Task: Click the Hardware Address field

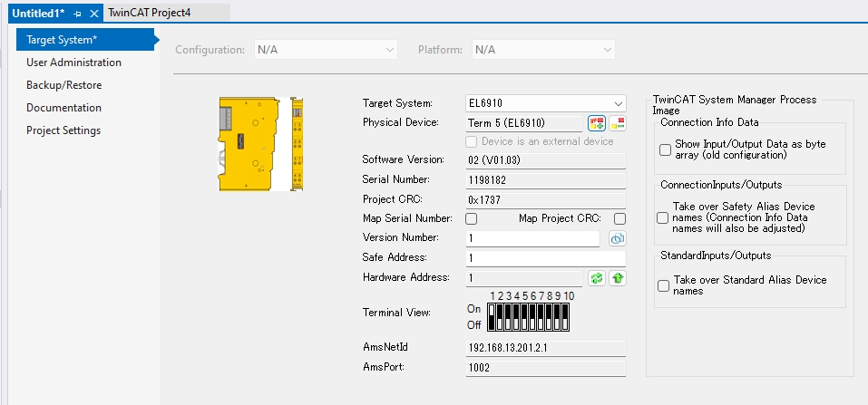Action: [x=524, y=278]
